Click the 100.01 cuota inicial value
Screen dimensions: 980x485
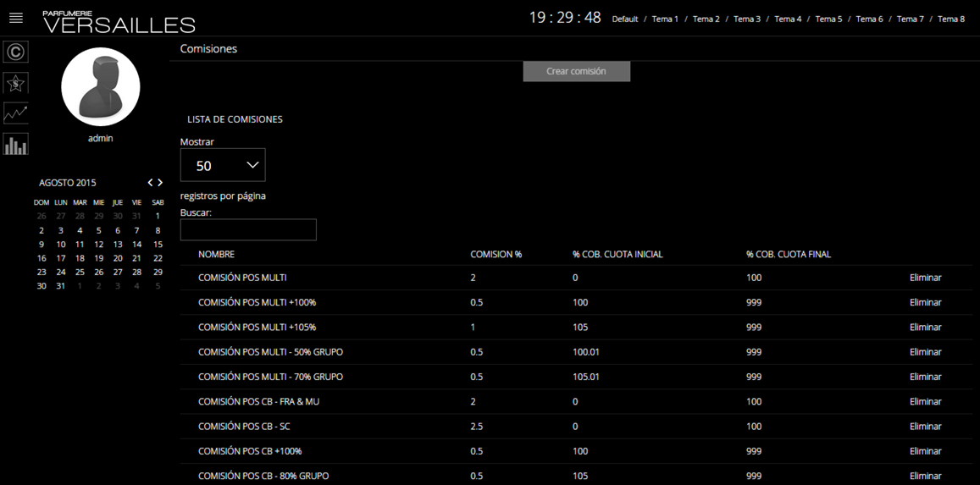pyautogui.click(x=585, y=352)
